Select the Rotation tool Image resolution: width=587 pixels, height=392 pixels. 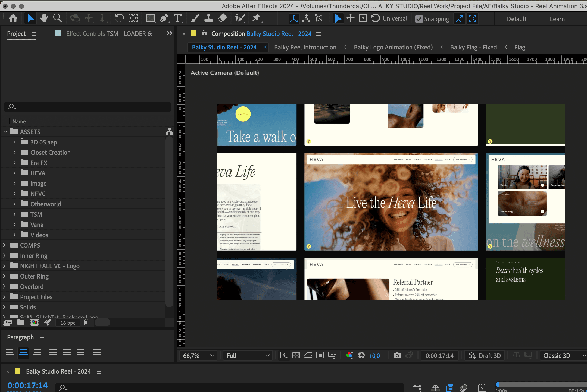pos(119,18)
